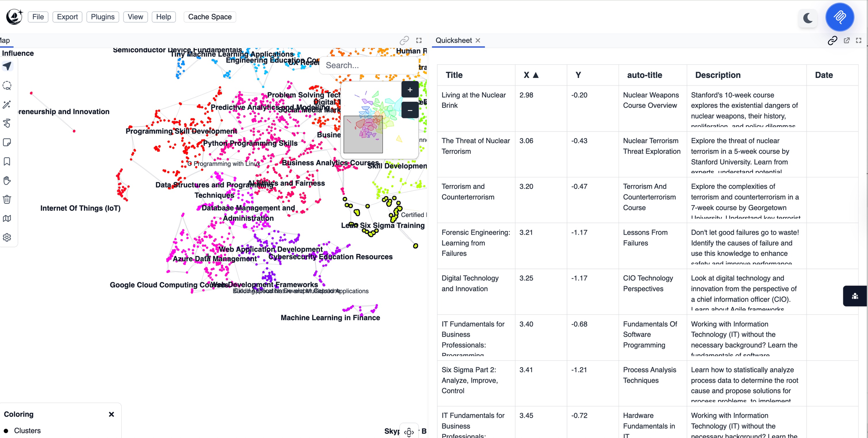Select the influence navigation arrow tool
Image resolution: width=868 pixels, height=438 pixels.
click(7, 66)
